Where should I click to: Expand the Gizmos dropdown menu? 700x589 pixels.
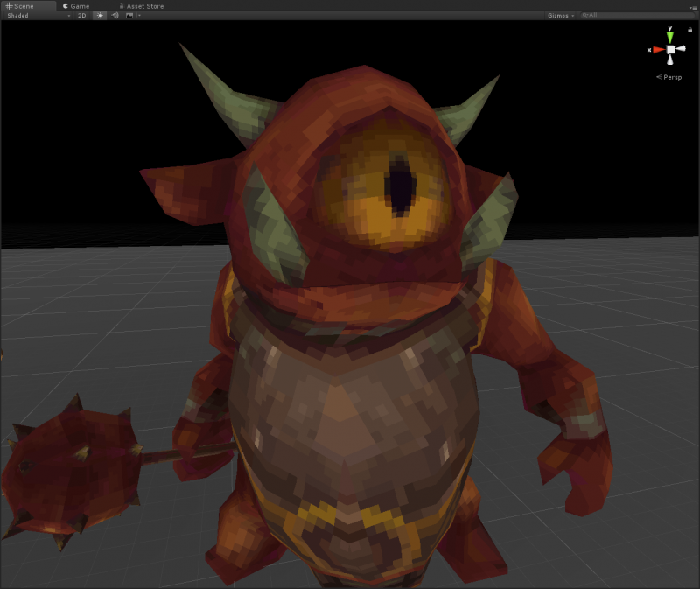pyautogui.click(x=561, y=16)
